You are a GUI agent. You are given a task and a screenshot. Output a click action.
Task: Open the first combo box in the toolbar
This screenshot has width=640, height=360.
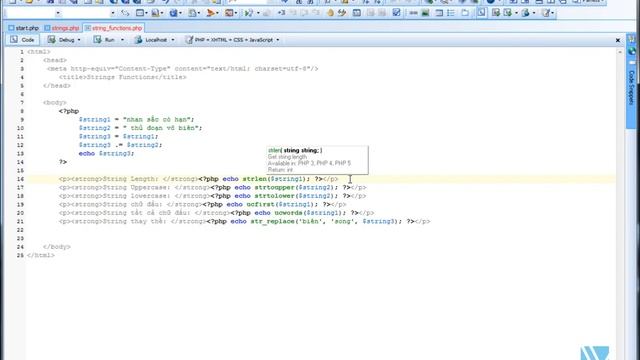coord(33,13)
